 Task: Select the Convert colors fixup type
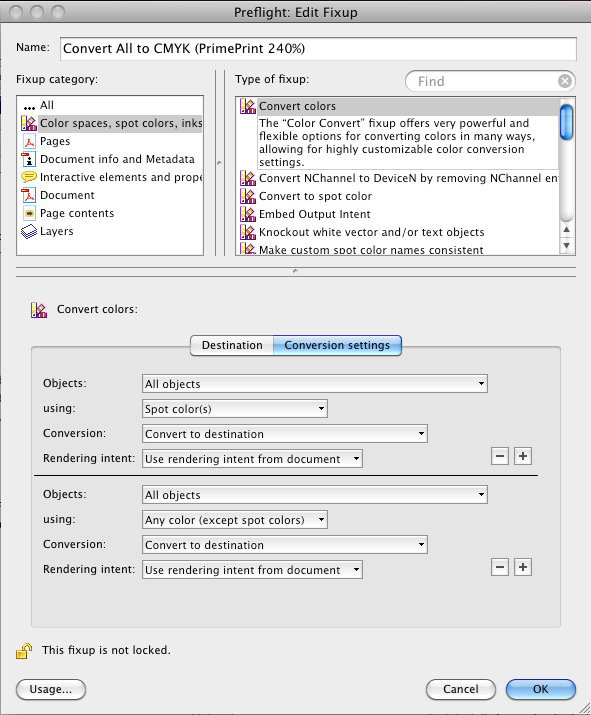(399, 106)
